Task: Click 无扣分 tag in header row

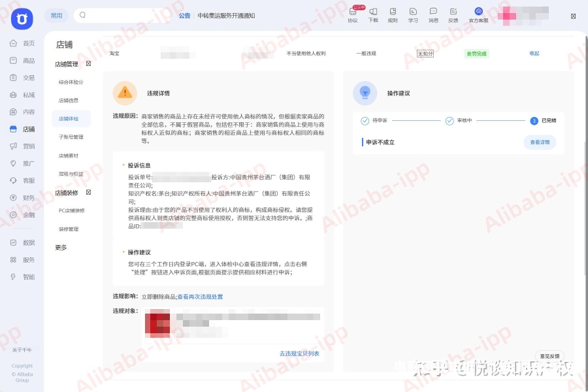Action: pyautogui.click(x=425, y=54)
